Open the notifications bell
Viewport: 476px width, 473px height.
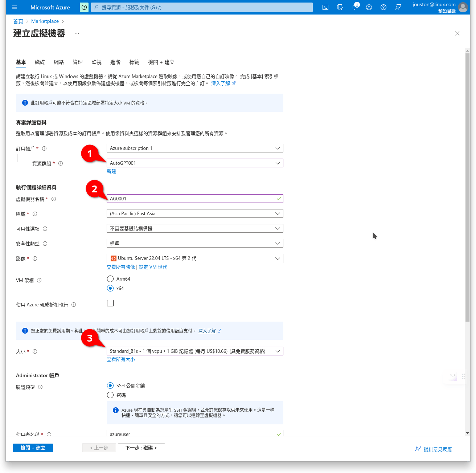(354, 7)
